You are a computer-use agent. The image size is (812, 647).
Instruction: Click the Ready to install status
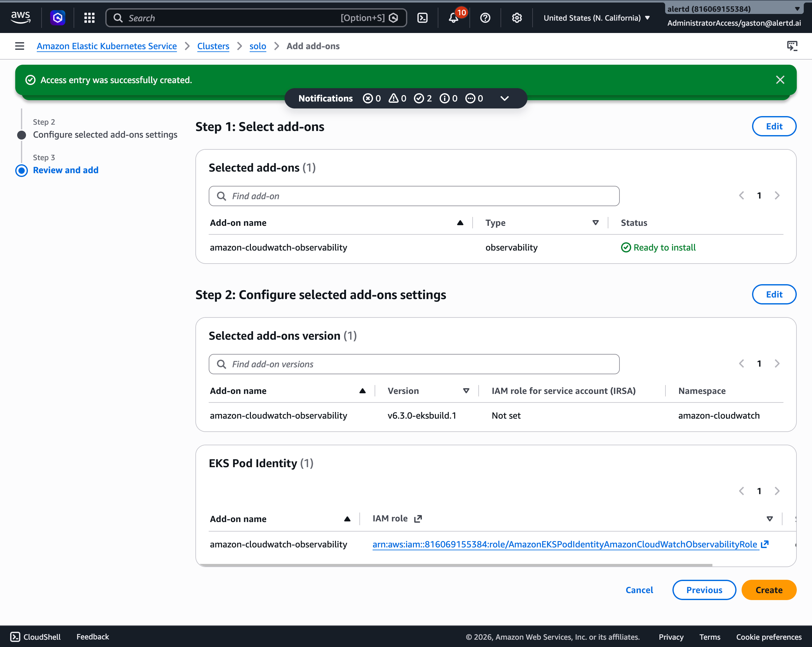658,247
